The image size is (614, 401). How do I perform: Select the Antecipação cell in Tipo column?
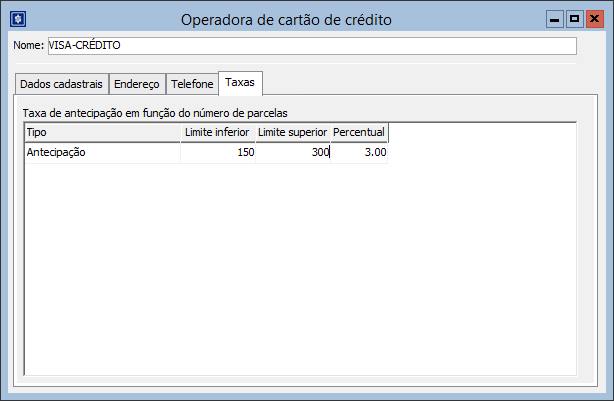coord(102,153)
